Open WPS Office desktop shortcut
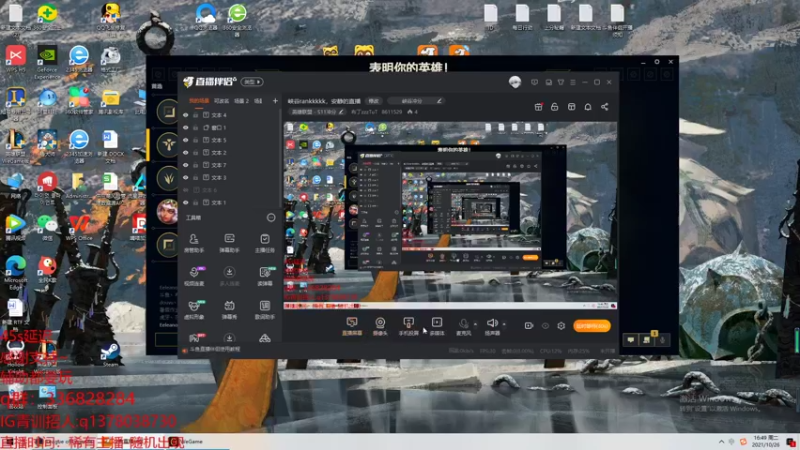Screen dimensions: 800x450 (79, 228)
